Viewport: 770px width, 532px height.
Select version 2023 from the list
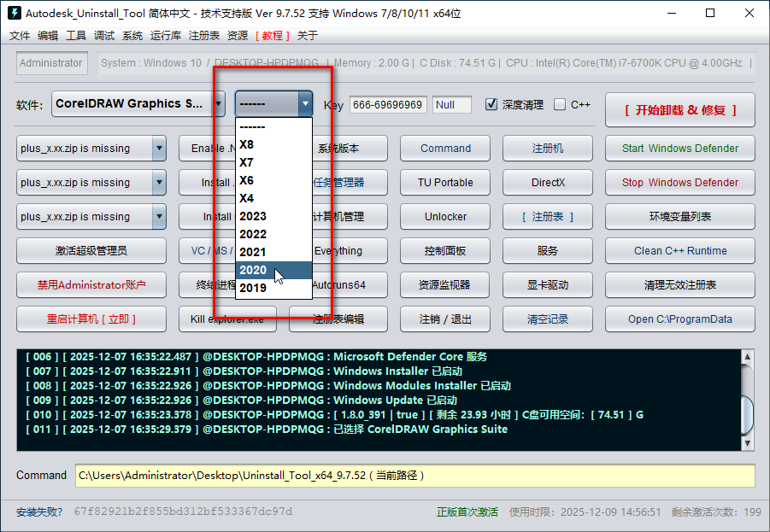pyautogui.click(x=274, y=216)
